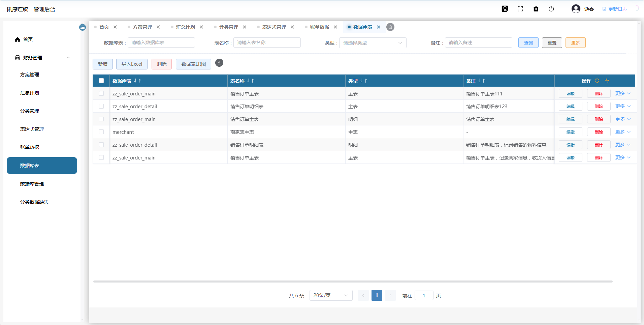Open 表达式管理 in the sidebar
644x325 pixels.
click(x=42, y=129)
